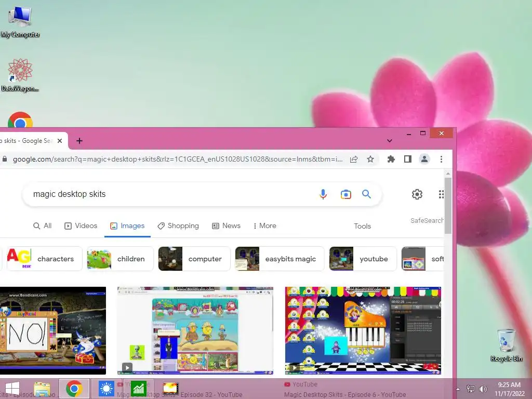Filter images by children chip
The width and height of the screenshot is (532, 399).
click(x=120, y=259)
